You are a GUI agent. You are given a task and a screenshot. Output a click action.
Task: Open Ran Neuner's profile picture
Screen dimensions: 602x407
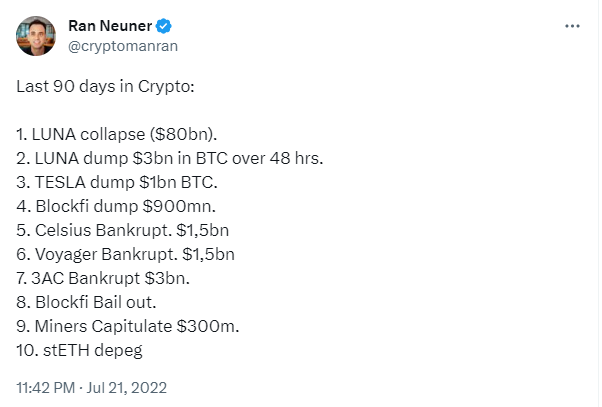pyautogui.click(x=36, y=36)
